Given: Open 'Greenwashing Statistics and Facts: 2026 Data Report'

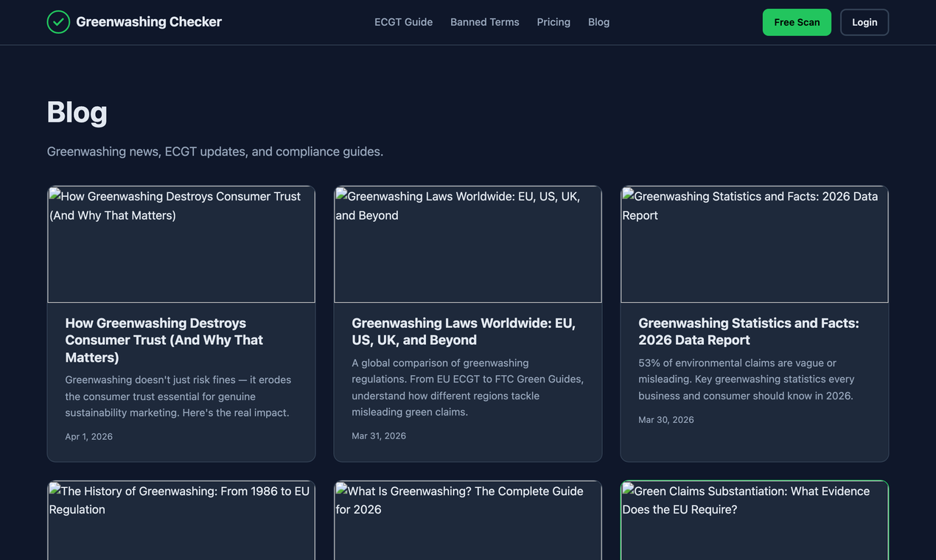Looking at the screenshot, I should pos(748,331).
